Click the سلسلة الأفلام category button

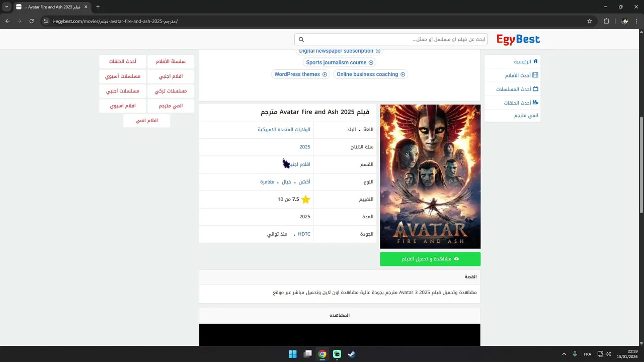click(x=171, y=62)
